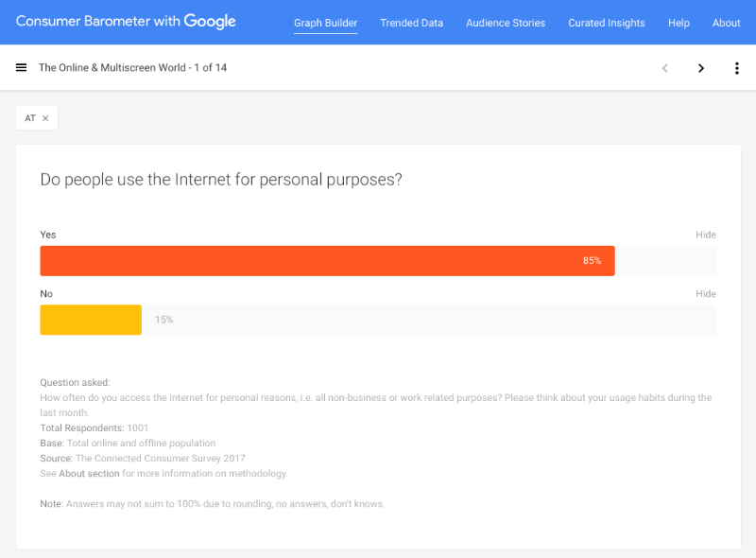
Task: Open the Help page
Action: 679,23
